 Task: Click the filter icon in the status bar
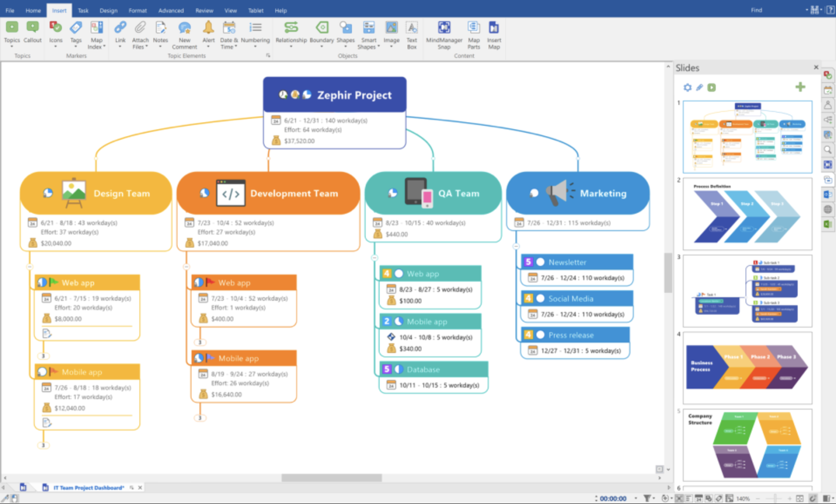pyautogui.click(x=648, y=498)
